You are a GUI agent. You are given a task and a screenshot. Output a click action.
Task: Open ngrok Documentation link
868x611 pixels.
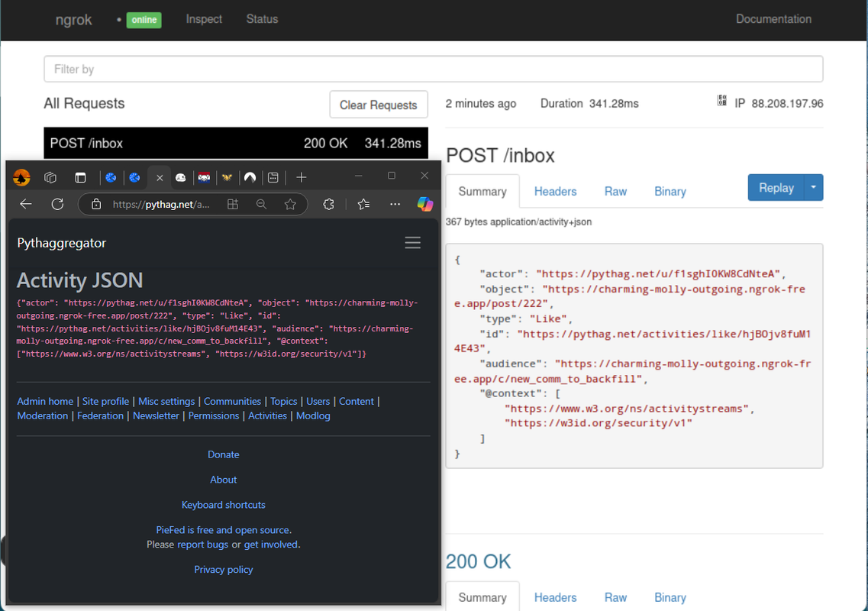tap(773, 19)
